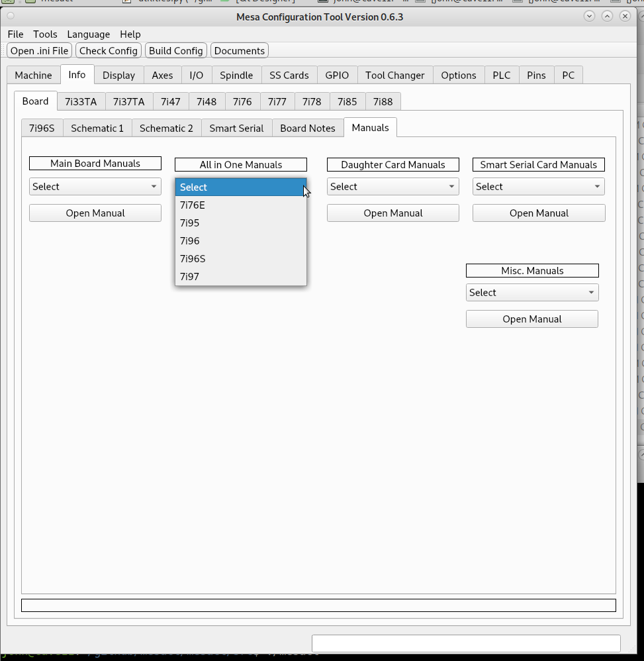The image size is (644, 661).
Task: Open the 7i78 sub-tab
Action: pyautogui.click(x=312, y=101)
